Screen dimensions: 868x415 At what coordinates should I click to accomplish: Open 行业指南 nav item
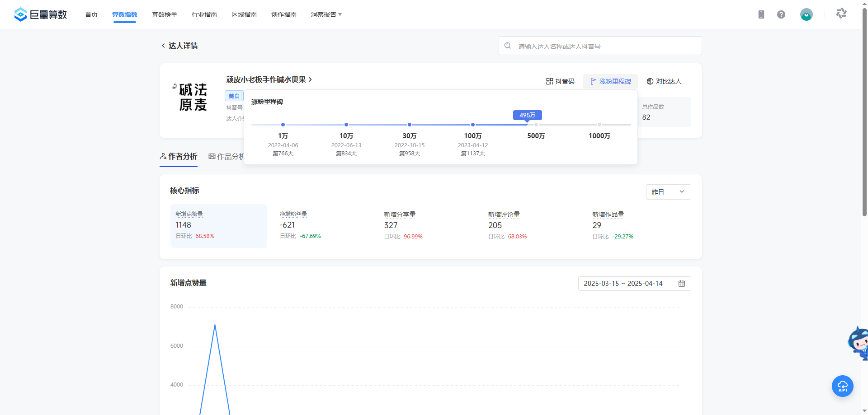click(x=204, y=14)
